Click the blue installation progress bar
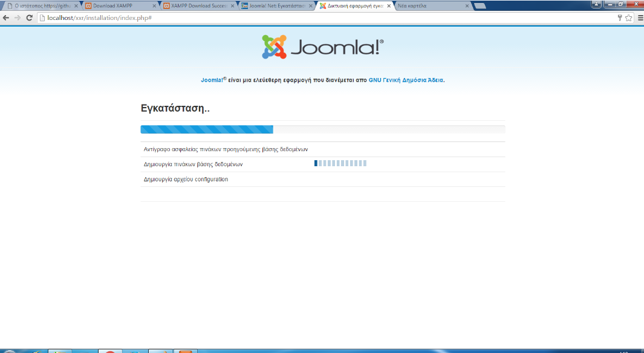644x353 pixels. [x=207, y=129]
